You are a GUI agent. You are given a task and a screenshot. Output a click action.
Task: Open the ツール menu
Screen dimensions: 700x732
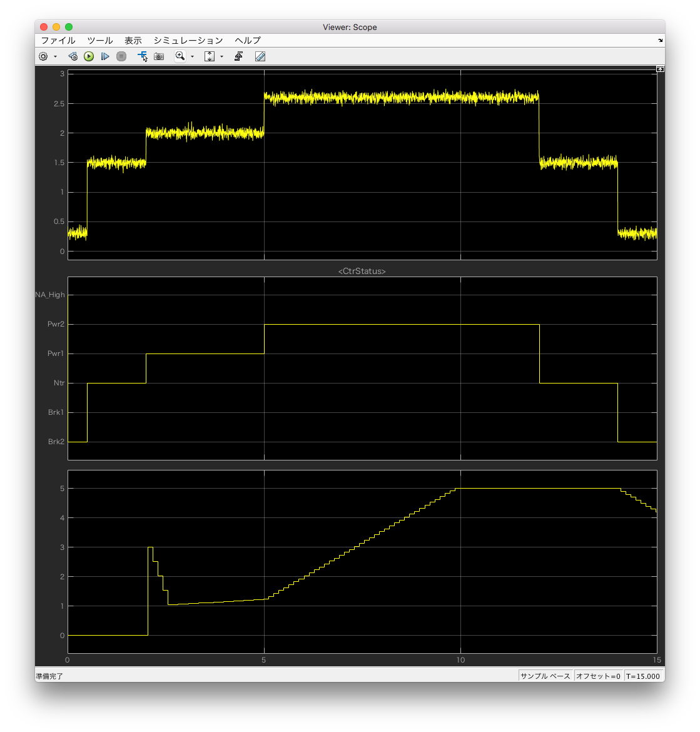100,41
